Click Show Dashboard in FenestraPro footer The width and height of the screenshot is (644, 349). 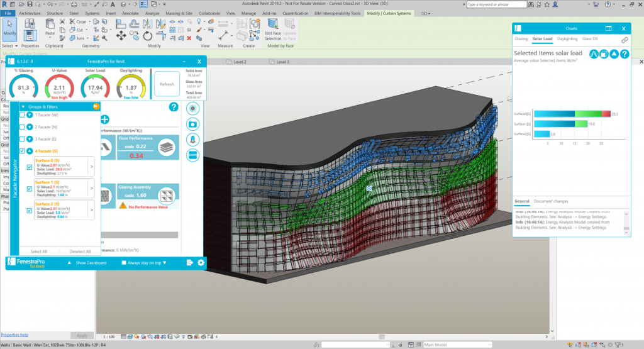point(91,263)
